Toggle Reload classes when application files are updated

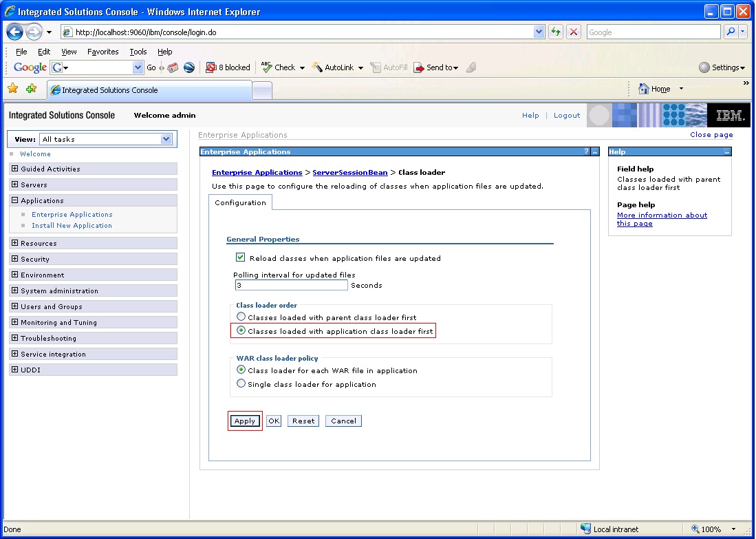click(x=240, y=257)
